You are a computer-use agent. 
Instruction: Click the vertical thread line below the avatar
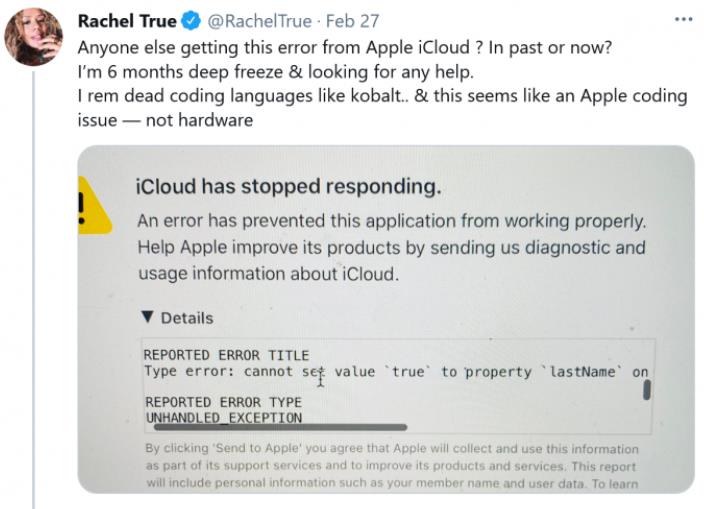(35, 300)
